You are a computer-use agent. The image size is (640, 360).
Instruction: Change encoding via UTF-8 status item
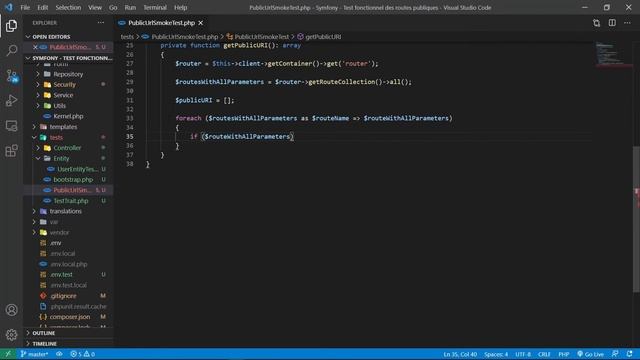[x=523, y=354]
